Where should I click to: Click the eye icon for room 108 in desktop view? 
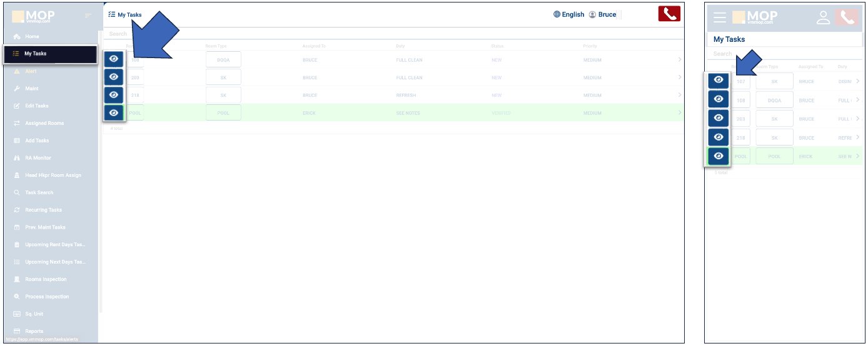(x=113, y=59)
